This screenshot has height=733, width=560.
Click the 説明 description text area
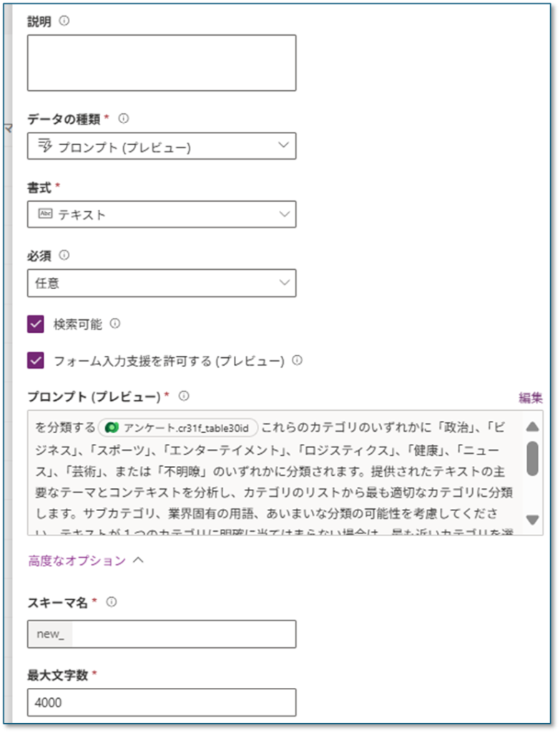click(x=162, y=63)
